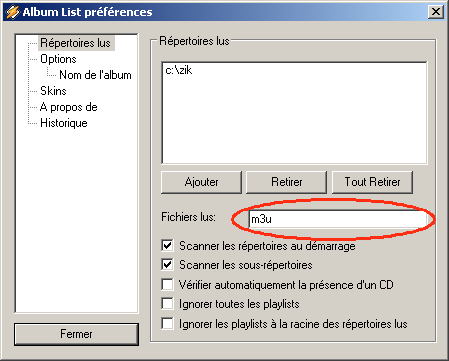Image resolution: width=449 pixels, height=361 pixels.
Task: Close the Album List préférences window
Action: (x=435, y=12)
